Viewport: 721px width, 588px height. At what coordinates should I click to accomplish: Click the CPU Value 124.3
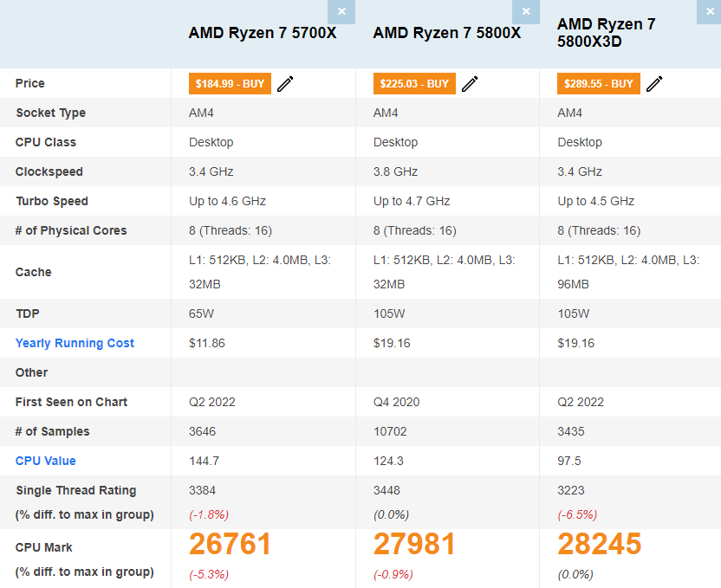pyautogui.click(x=388, y=461)
